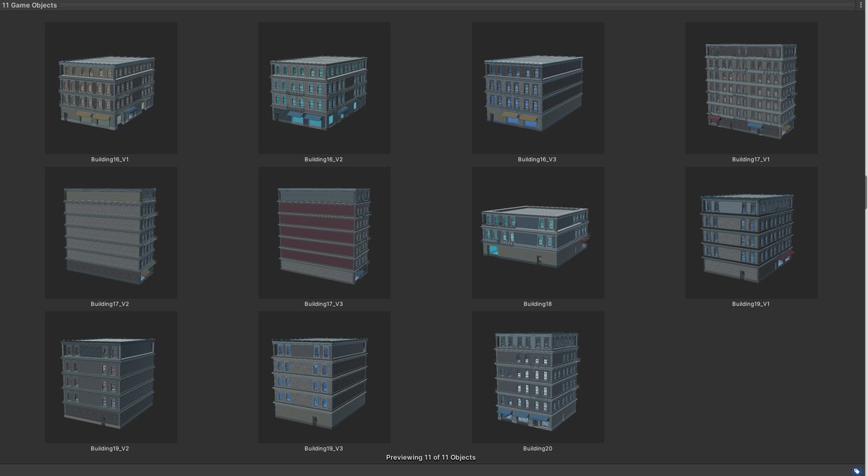Select the Building17_V2 preview

point(111,231)
